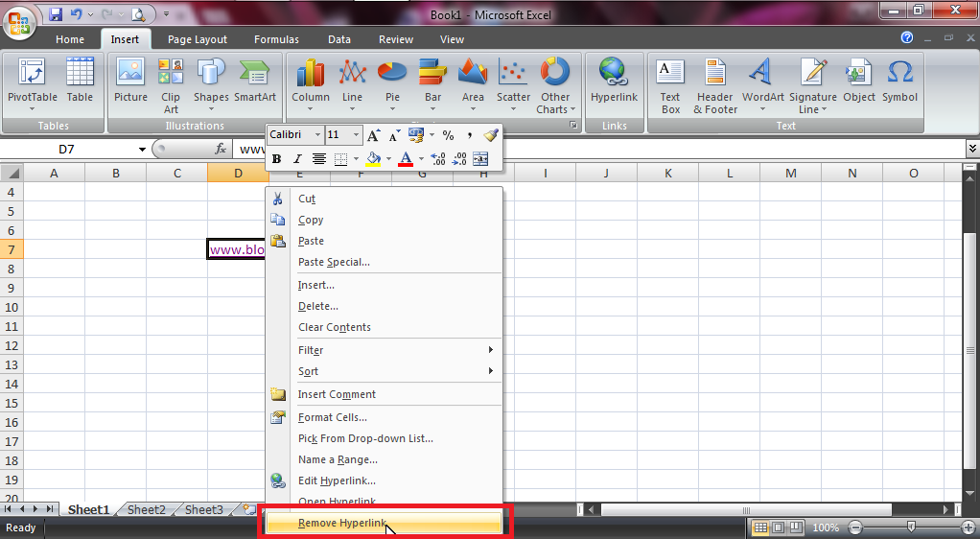Switch to Sheet2 tab
This screenshot has height=539, width=980.
(147, 509)
